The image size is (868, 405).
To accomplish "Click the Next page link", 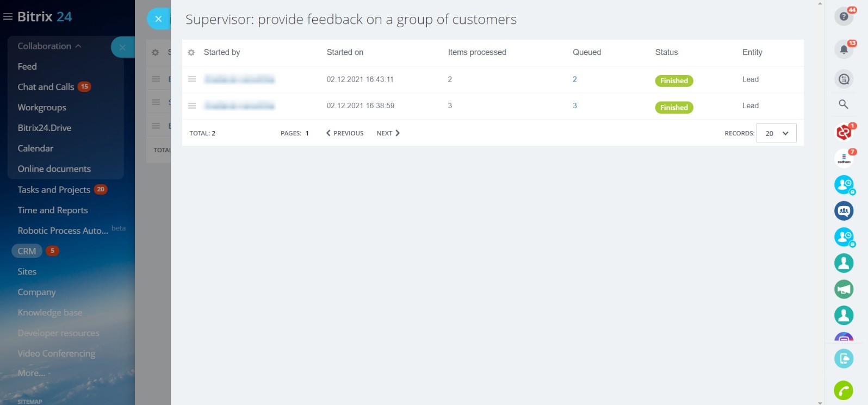I will click(388, 133).
